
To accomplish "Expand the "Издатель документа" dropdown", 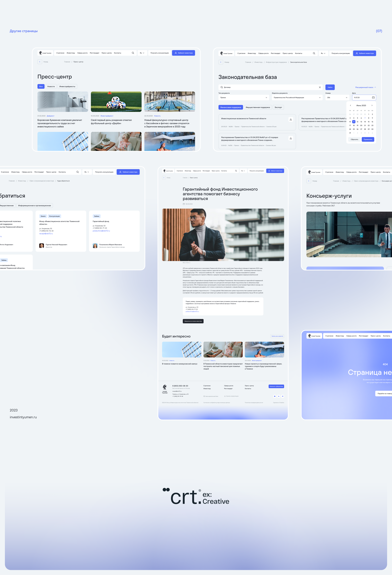I will [297, 97].
